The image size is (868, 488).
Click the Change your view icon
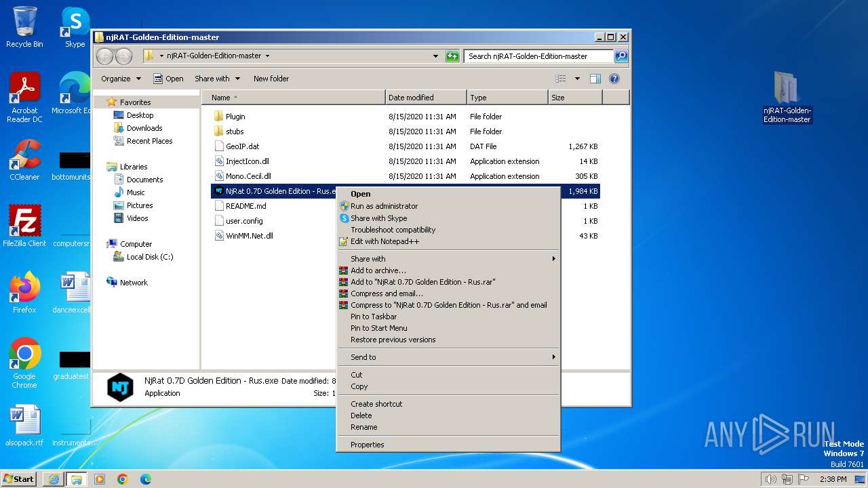pos(561,79)
